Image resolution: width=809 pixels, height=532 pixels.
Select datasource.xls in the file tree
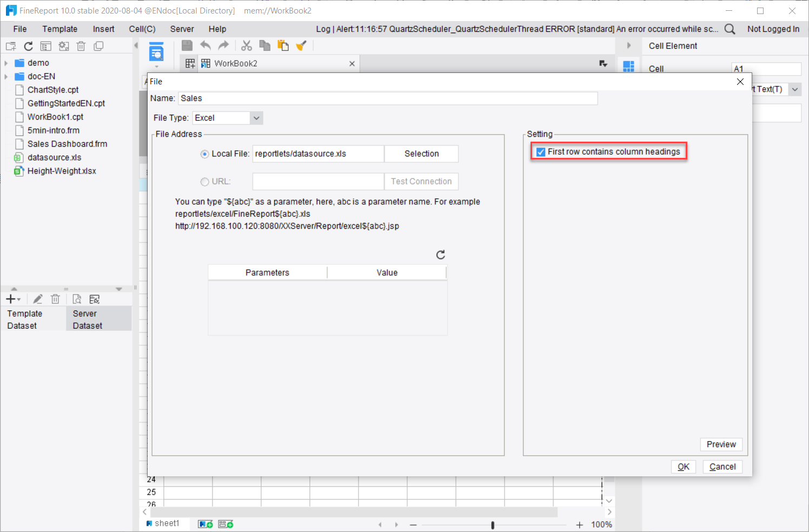coord(54,158)
